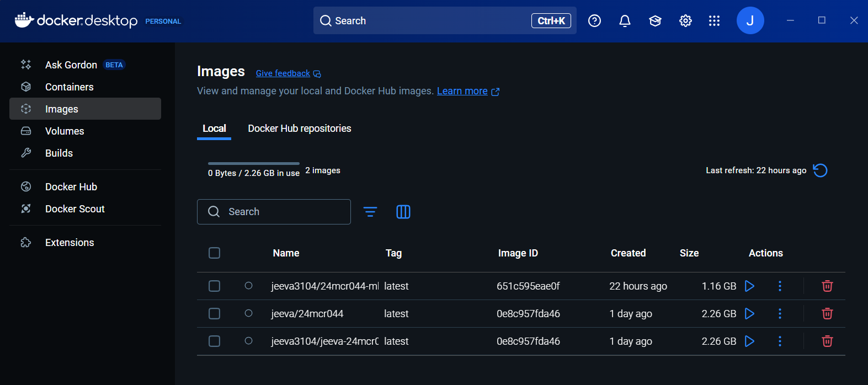Switch to the Local tab
The image size is (868, 385).
(x=214, y=129)
